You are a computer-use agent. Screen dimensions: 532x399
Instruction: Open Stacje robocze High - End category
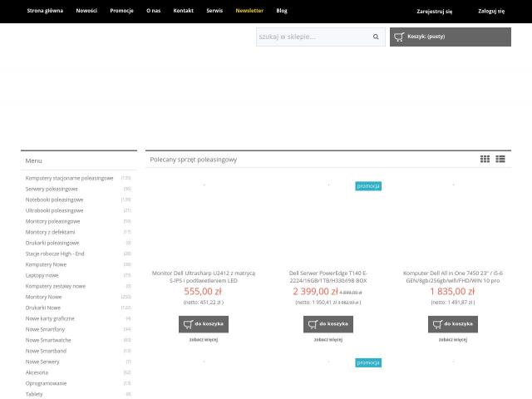55,254
